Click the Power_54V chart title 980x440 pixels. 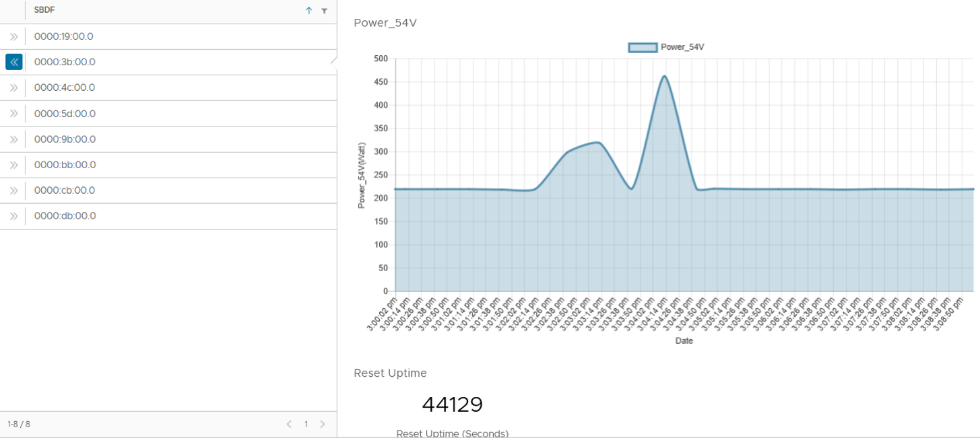coord(385,23)
